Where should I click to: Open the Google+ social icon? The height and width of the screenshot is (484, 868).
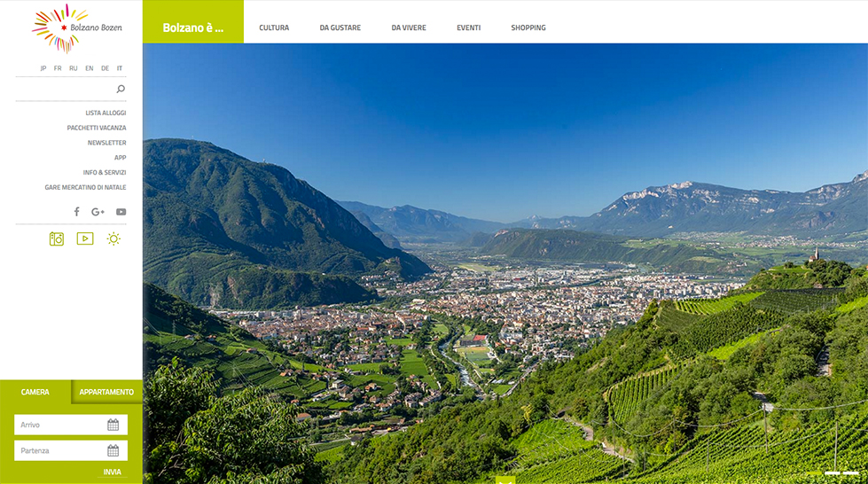point(98,212)
